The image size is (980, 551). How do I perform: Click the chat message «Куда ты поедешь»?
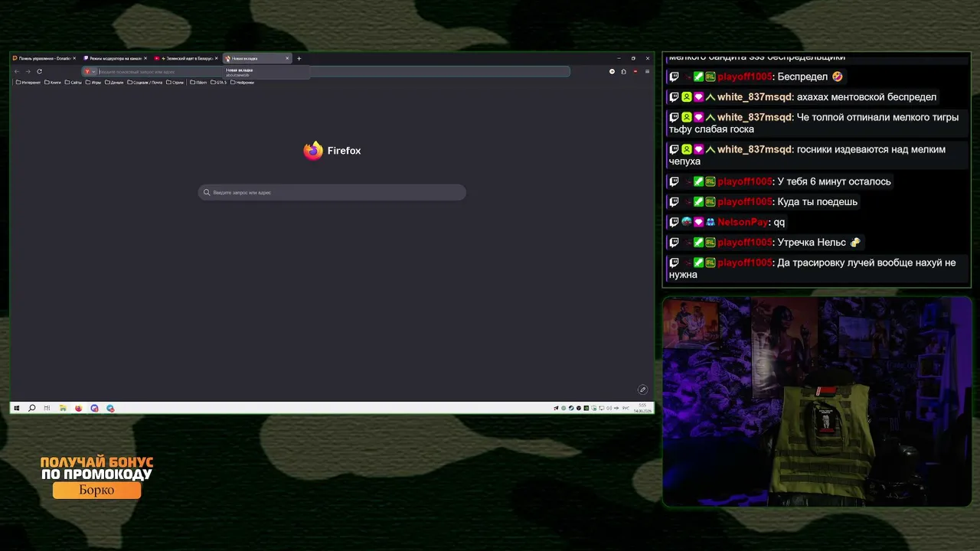click(x=817, y=202)
